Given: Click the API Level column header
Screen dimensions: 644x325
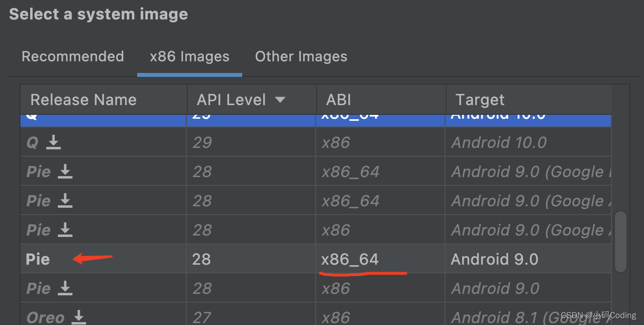Looking at the screenshot, I should tap(231, 99).
